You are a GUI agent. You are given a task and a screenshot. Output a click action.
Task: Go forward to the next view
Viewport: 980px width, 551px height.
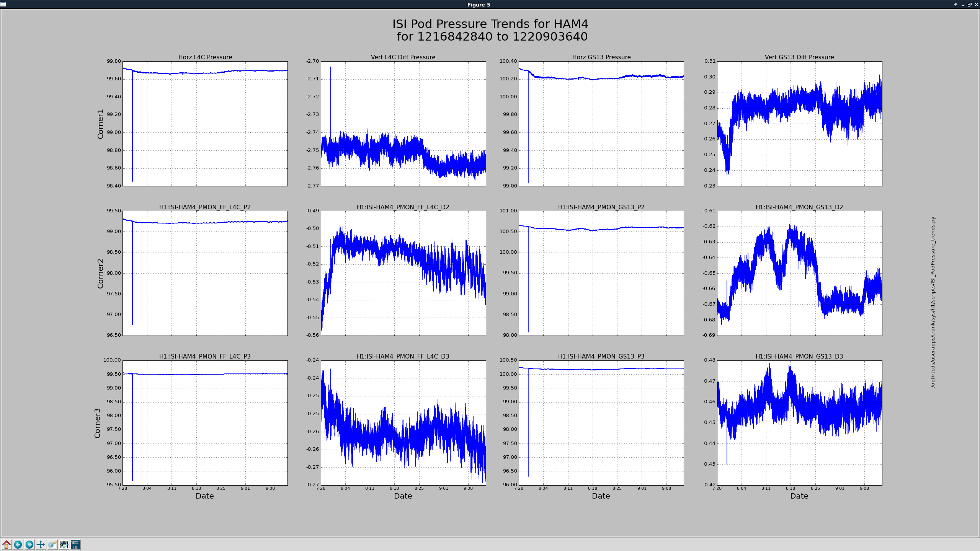coord(29,544)
